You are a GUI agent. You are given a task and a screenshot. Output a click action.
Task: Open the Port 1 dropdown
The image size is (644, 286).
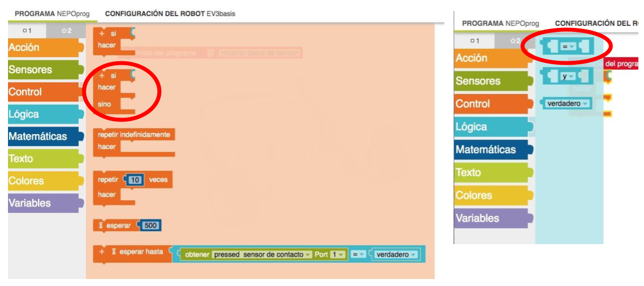(337, 255)
